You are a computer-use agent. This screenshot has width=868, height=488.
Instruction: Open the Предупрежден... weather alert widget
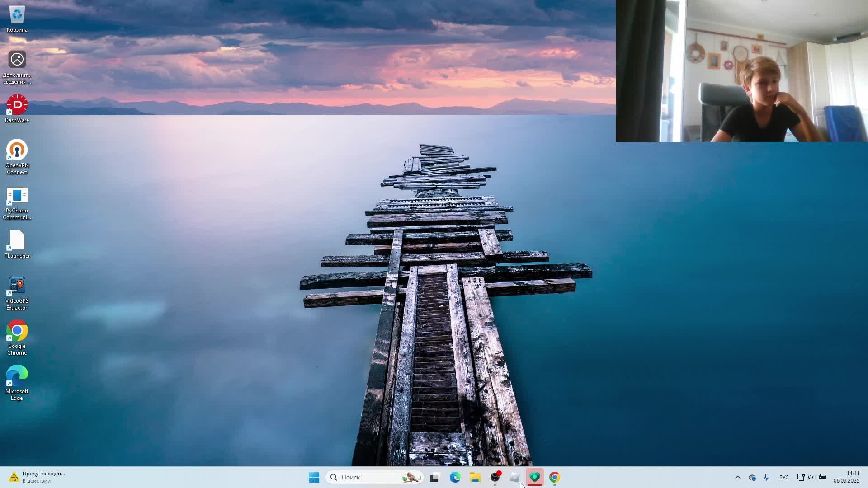tap(36, 477)
